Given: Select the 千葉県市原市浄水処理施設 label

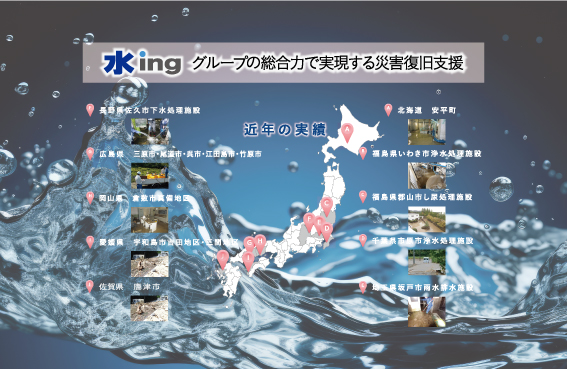Looking at the screenshot, I should click(x=423, y=241).
